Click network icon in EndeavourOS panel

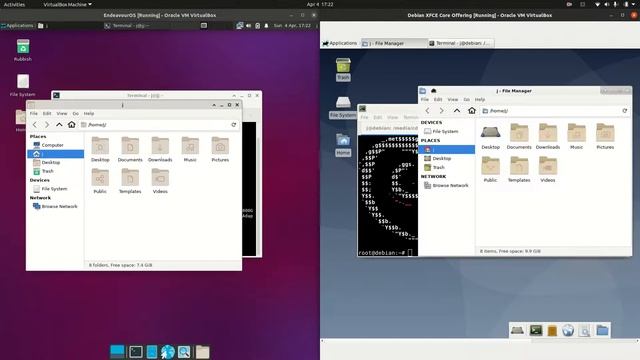click(240, 25)
